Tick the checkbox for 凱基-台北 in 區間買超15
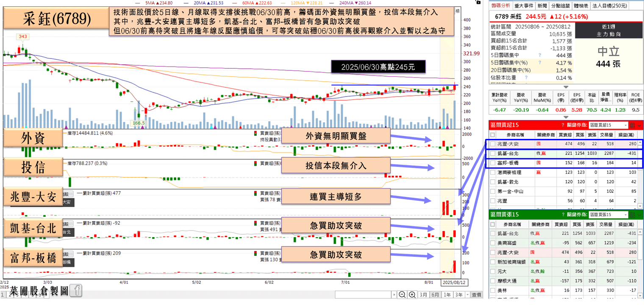 click(493, 154)
